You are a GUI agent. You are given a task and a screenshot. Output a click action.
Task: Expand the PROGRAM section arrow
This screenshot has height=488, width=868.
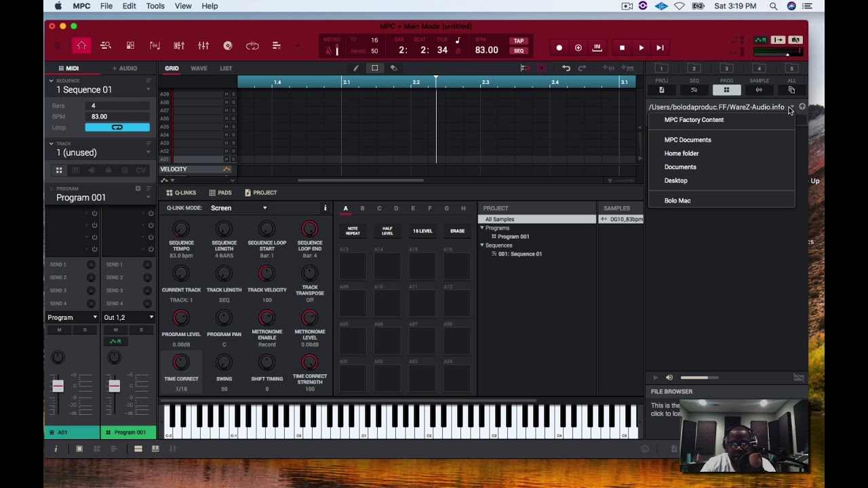click(51, 188)
